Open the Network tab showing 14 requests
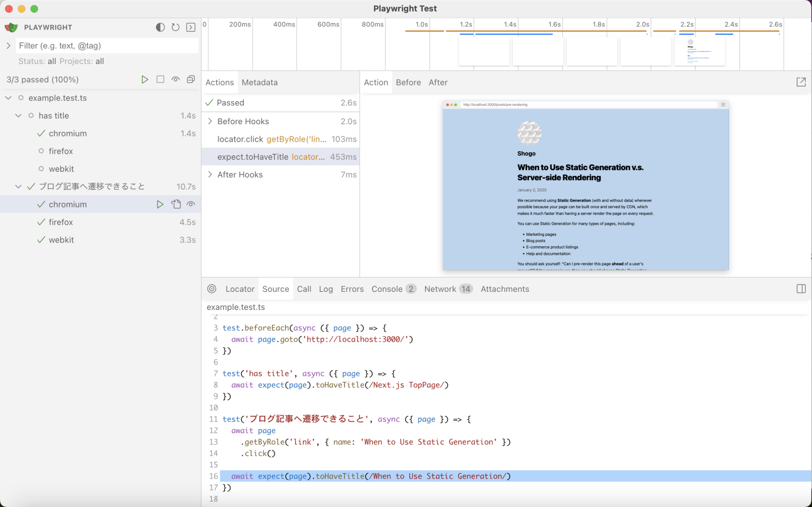The image size is (812, 507). (440, 289)
